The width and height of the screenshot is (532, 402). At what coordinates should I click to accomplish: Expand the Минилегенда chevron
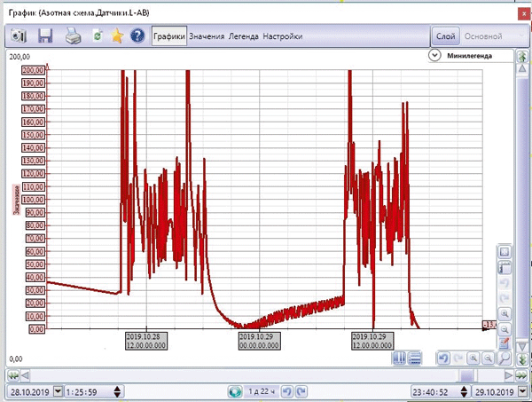click(x=434, y=55)
